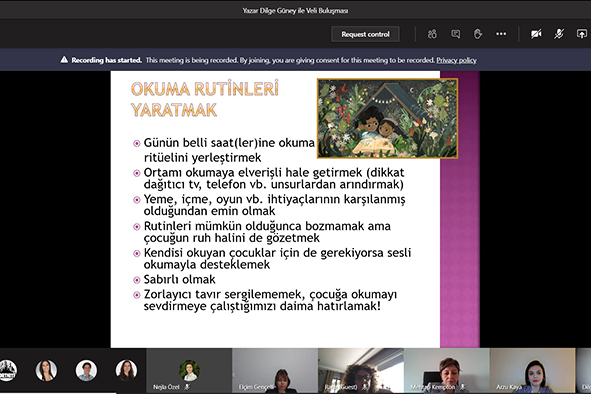The width and height of the screenshot is (591, 394).
Task: Select Nejla Özel's participant tile
Action: (x=189, y=371)
